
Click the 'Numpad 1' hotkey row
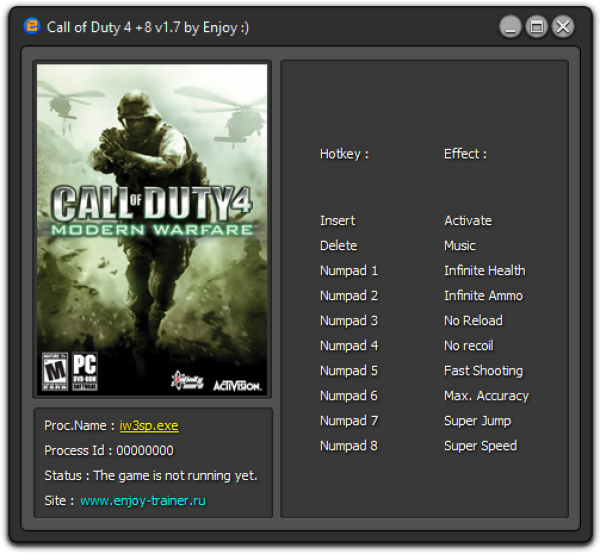[349, 270]
